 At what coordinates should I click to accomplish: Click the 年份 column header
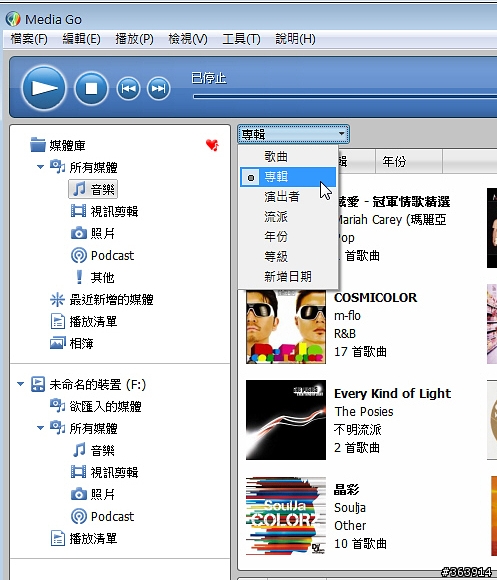409,161
